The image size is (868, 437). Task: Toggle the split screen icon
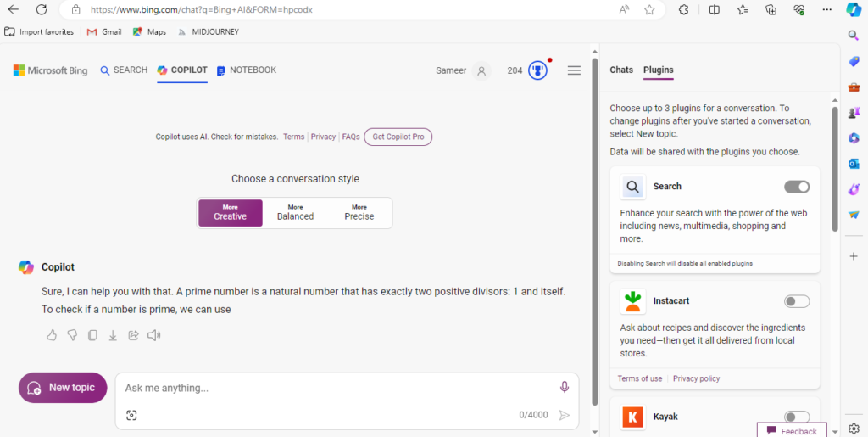pos(715,9)
